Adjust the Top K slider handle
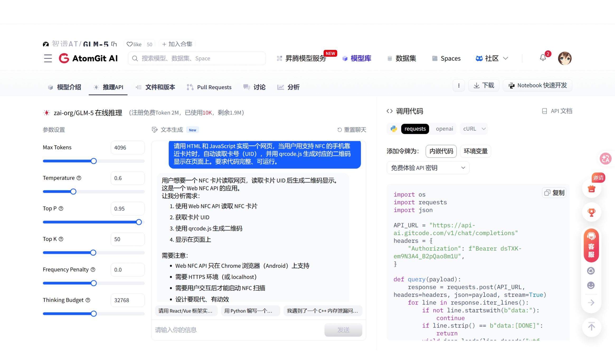Image resolution: width=615 pixels, height=364 pixels. coord(93,252)
